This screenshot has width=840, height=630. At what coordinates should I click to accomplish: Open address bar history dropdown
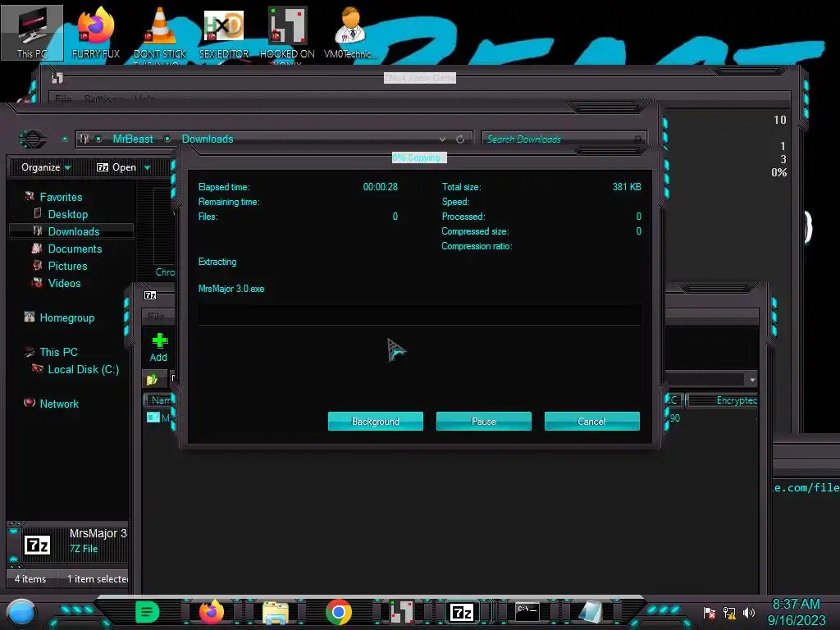click(442, 139)
